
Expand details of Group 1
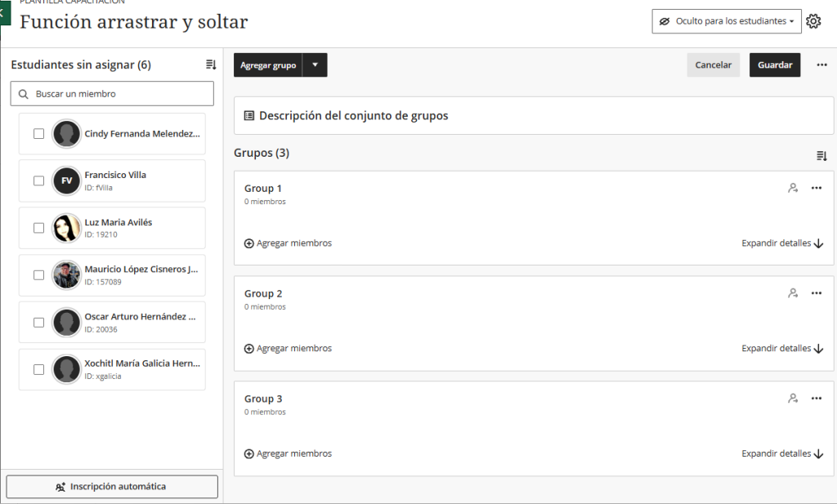tap(782, 243)
